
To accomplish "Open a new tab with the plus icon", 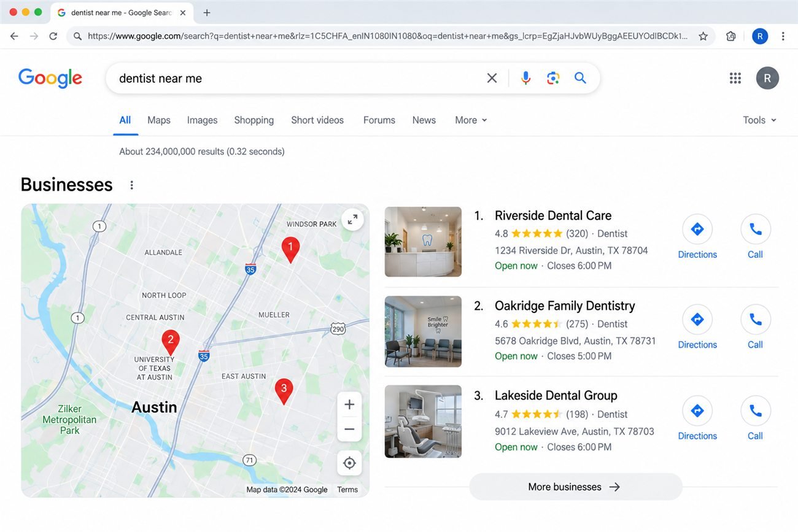I will (x=207, y=12).
